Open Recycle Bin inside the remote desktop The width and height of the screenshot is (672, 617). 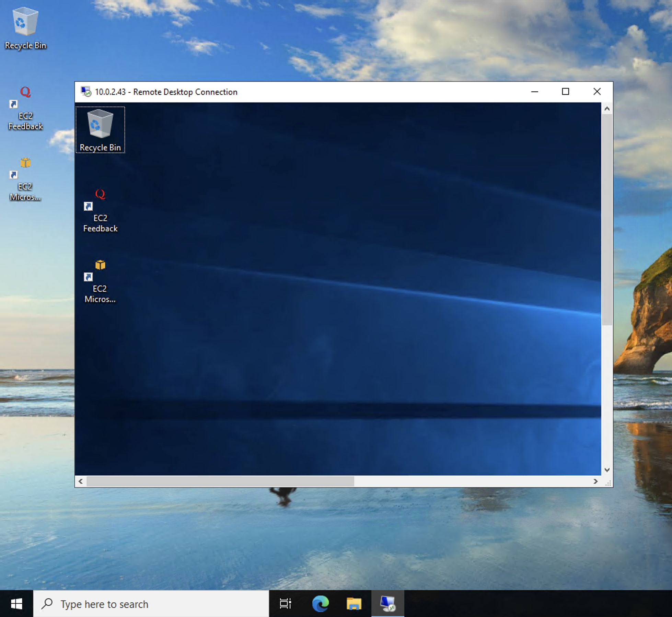click(100, 129)
